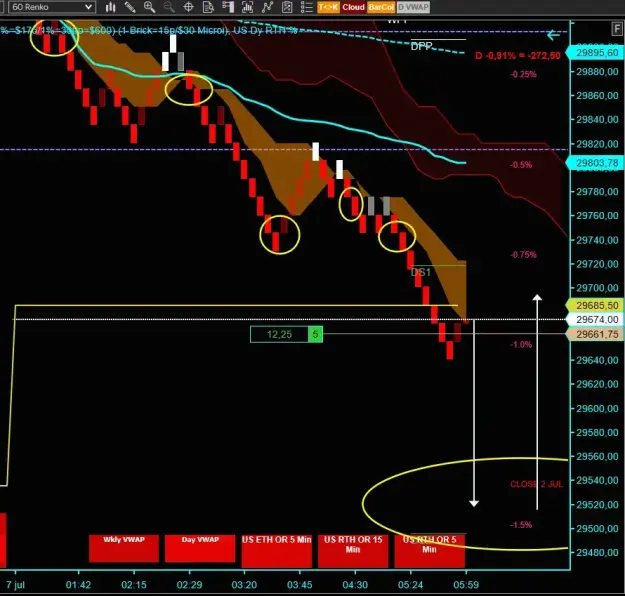Click the 29674,00 current price marker
The width and height of the screenshot is (625, 596).
[595, 319]
